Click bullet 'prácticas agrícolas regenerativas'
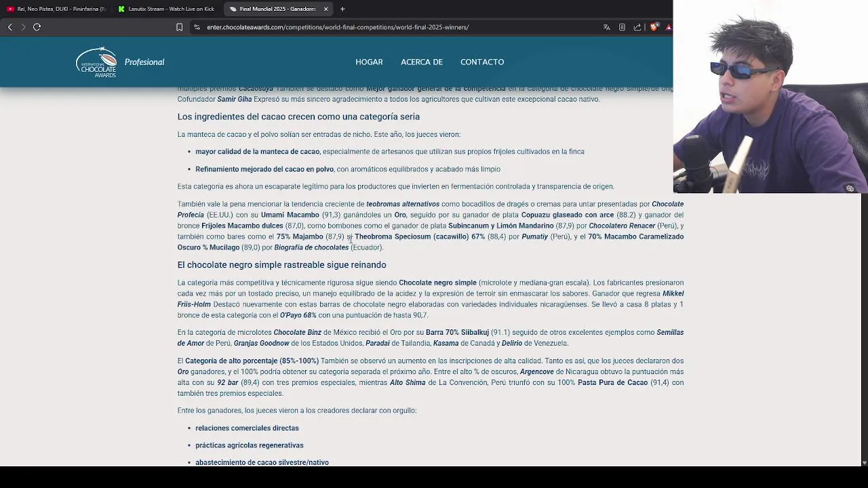Viewport: 868px width, 488px height. pyautogui.click(x=249, y=445)
